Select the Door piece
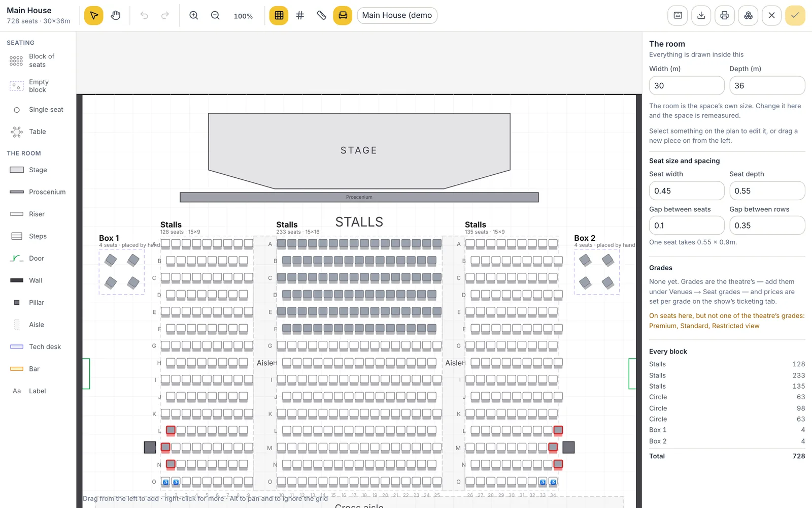The width and height of the screenshot is (812, 508). click(38, 258)
